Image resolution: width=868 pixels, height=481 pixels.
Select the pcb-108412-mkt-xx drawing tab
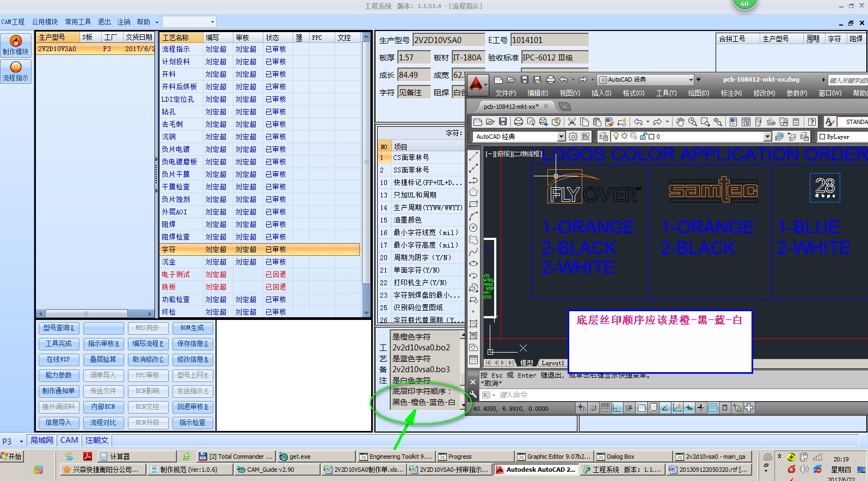click(x=510, y=106)
